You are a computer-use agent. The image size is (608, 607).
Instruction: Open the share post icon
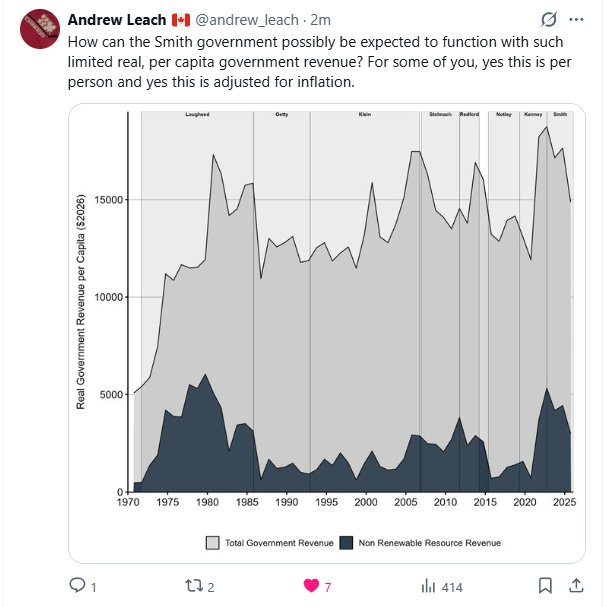pos(577,585)
